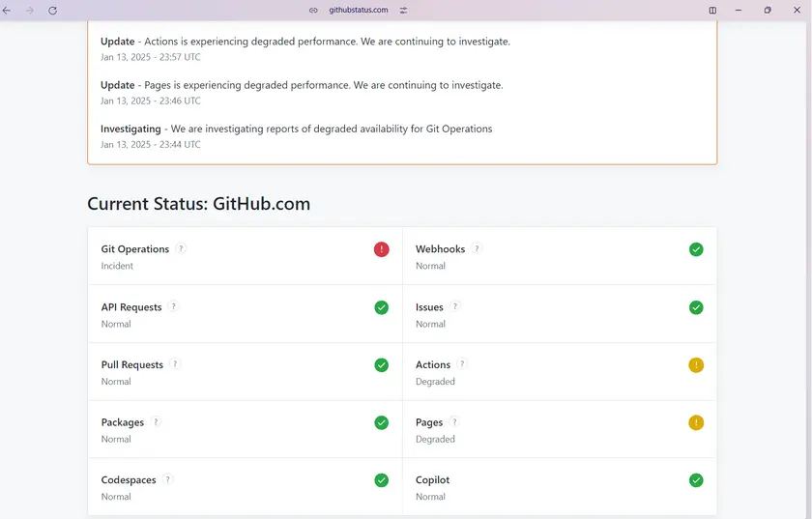Click the 'Jan 13, 2025 - 23:46 UTC' timestamp
This screenshot has height=519, width=812.
(x=151, y=101)
